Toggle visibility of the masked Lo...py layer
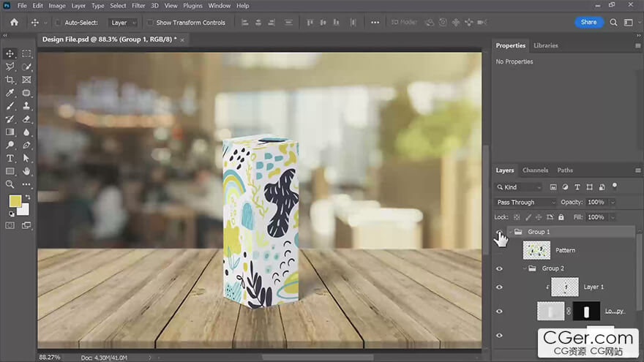 coord(499,311)
